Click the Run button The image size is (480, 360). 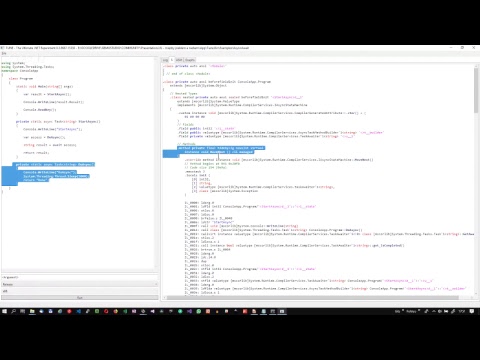(80, 298)
